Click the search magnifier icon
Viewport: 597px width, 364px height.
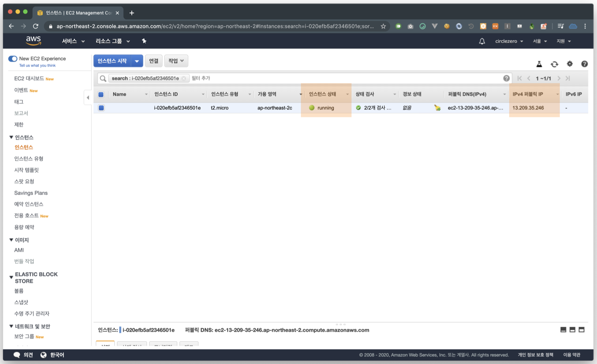(103, 78)
